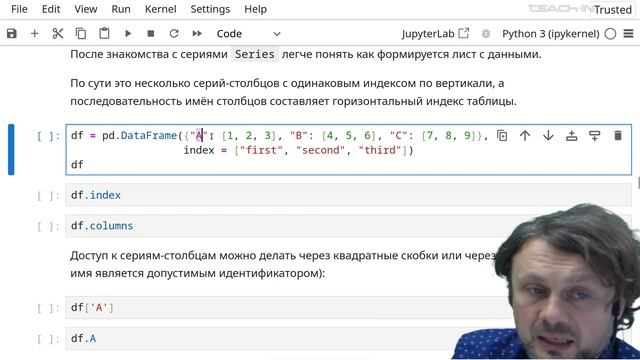Click into the df.index code cell
Screen dimensions: 640x360
pos(349,195)
